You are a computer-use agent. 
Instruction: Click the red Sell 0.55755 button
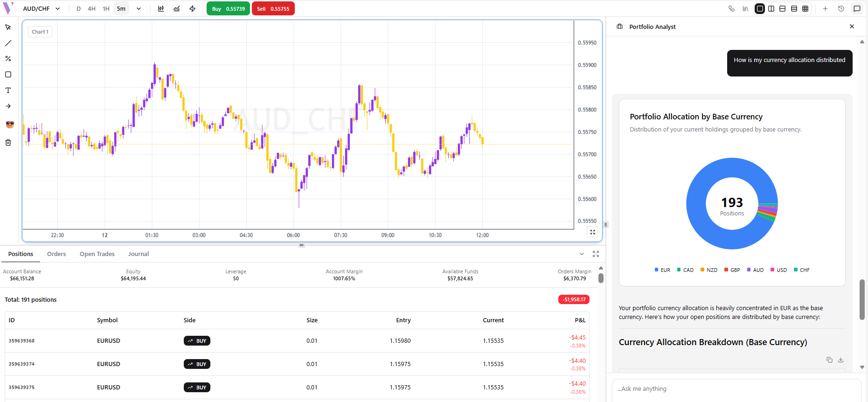coord(273,9)
